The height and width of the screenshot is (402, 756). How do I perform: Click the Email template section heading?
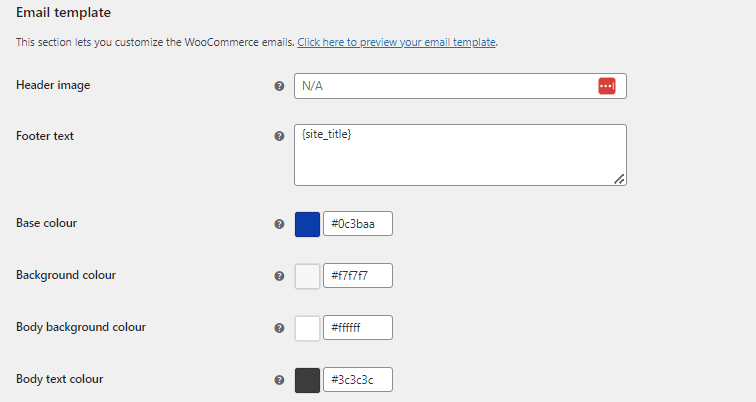(x=64, y=13)
